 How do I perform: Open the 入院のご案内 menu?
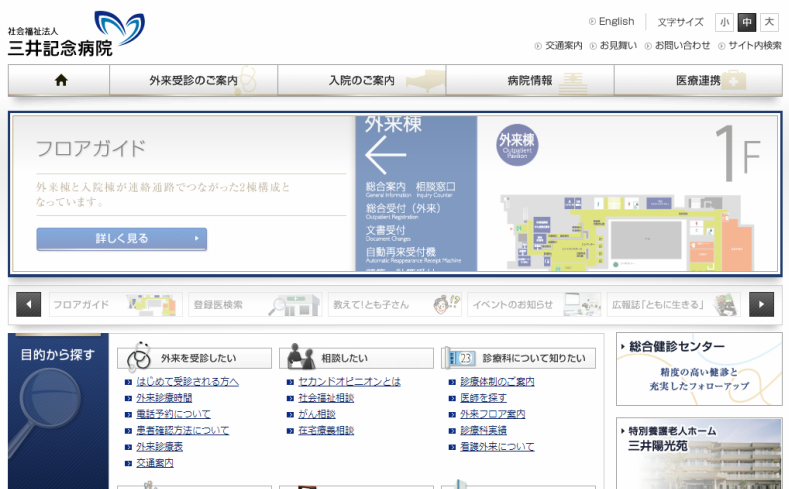coord(362,80)
